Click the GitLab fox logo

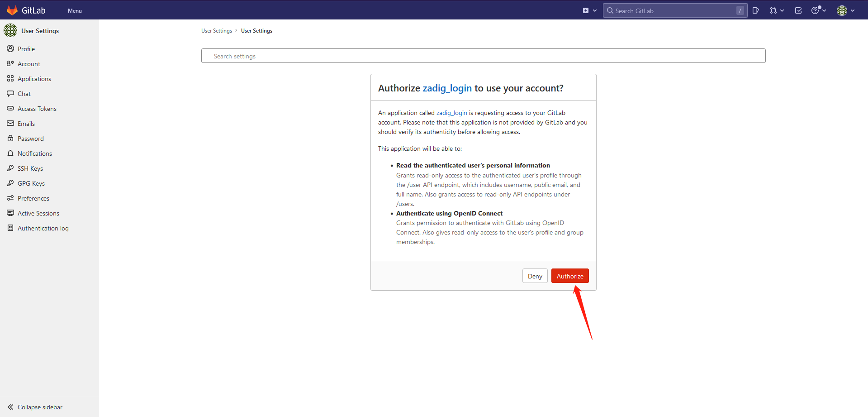pos(12,10)
